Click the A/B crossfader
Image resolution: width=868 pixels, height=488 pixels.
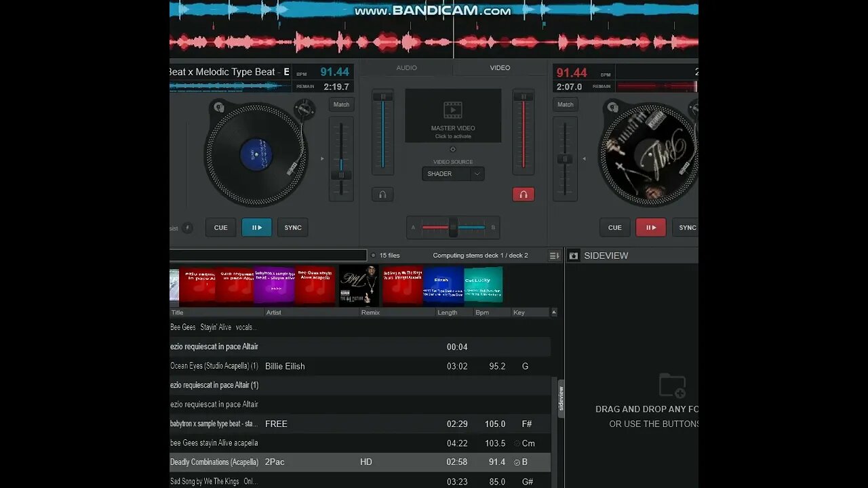click(x=453, y=228)
